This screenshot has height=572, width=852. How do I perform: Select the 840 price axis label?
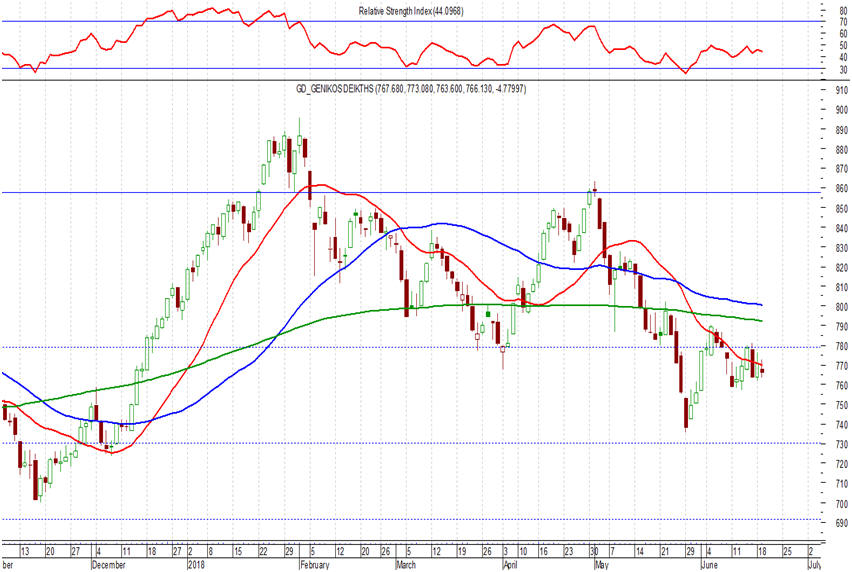[x=842, y=228]
